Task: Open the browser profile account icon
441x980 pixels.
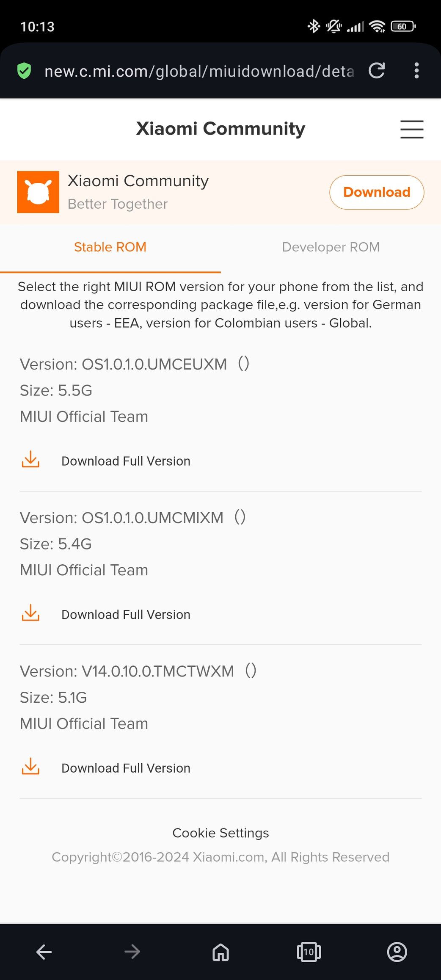Action: (397, 952)
